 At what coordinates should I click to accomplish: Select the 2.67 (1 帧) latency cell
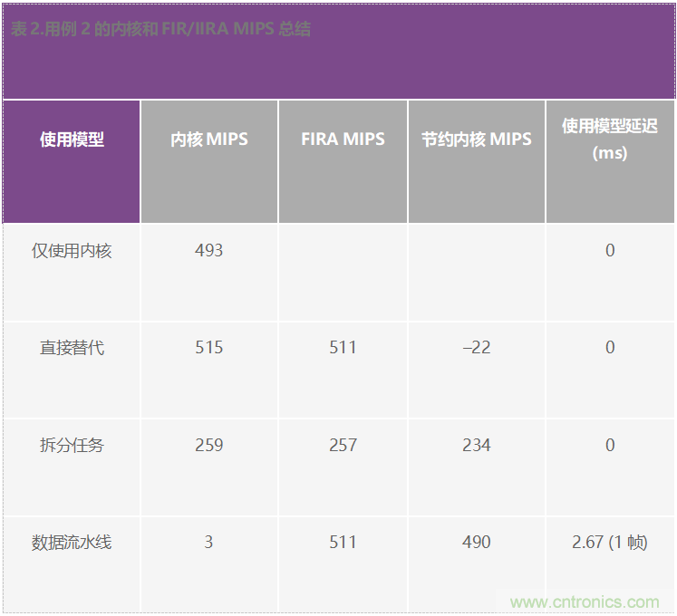coord(610,543)
